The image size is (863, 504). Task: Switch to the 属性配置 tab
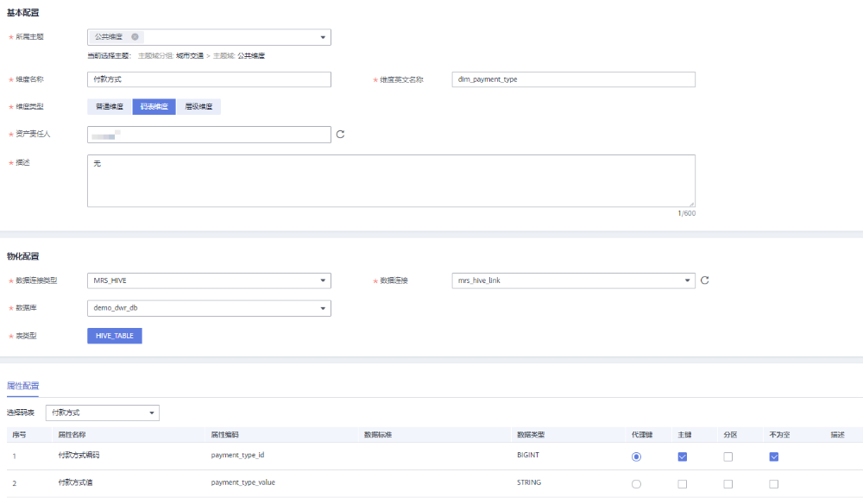tap(22, 386)
